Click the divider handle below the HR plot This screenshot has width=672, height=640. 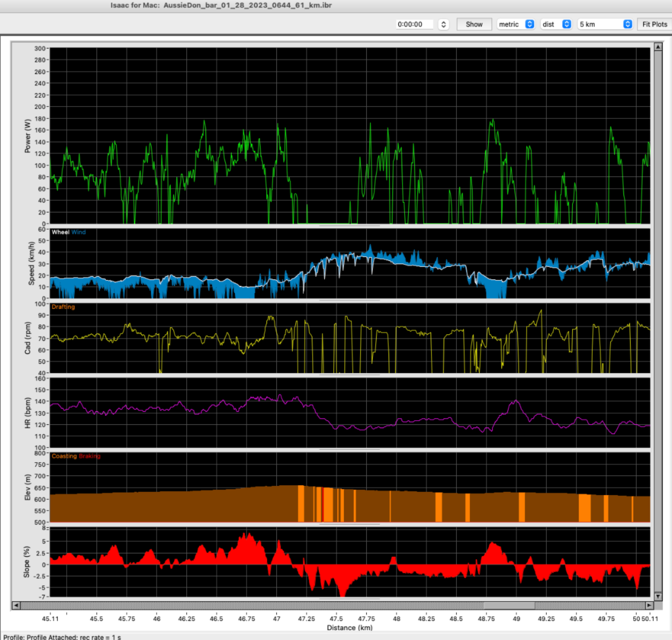point(349,450)
